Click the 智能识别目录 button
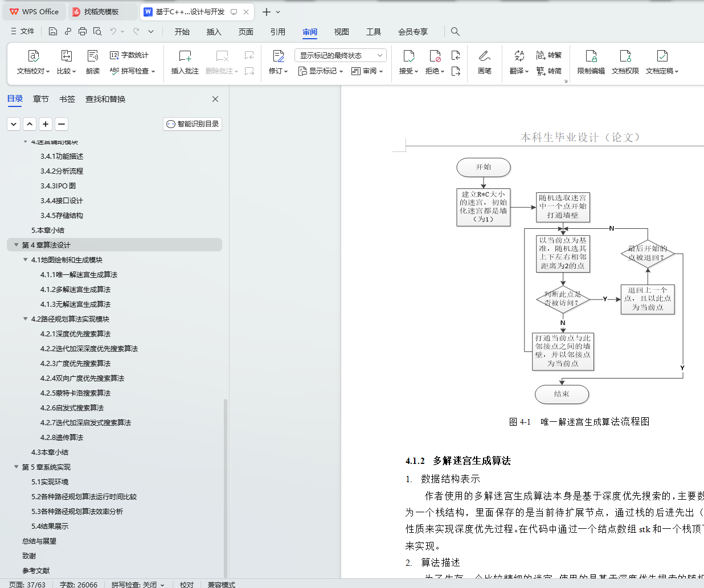 pos(193,124)
